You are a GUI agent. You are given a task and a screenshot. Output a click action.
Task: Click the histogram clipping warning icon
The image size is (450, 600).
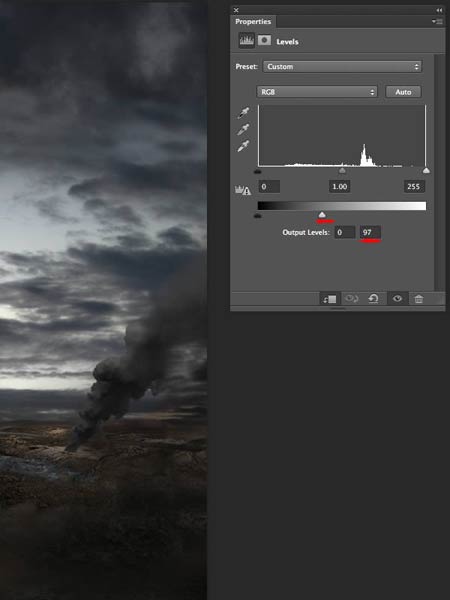coord(243,190)
